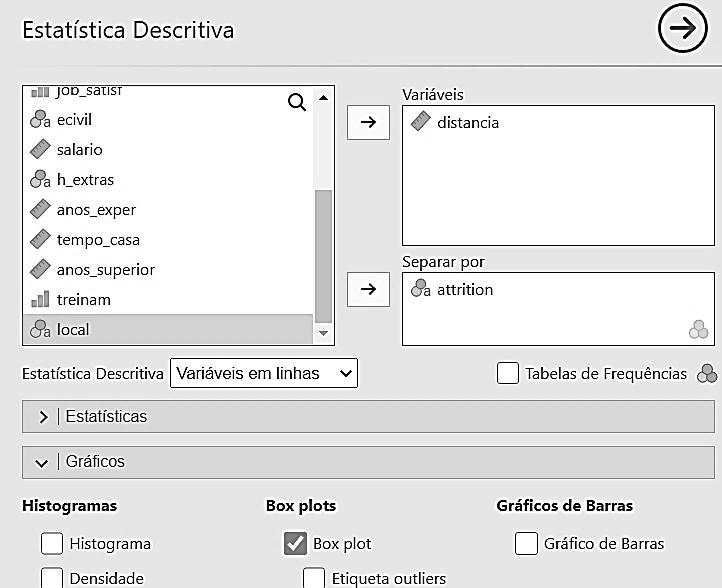This screenshot has width=722, height=588.
Task: Click the ordinal bars icon beside treinam
Action: (40, 300)
